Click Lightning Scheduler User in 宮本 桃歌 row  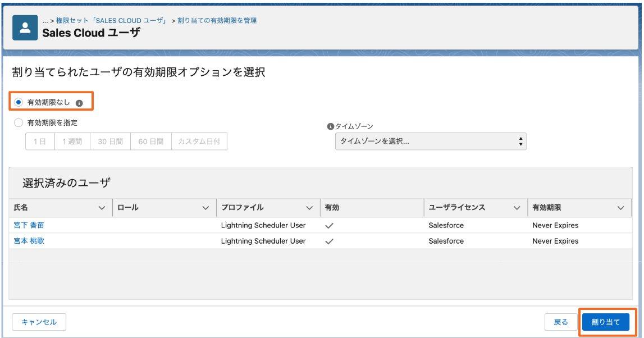(x=263, y=241)
